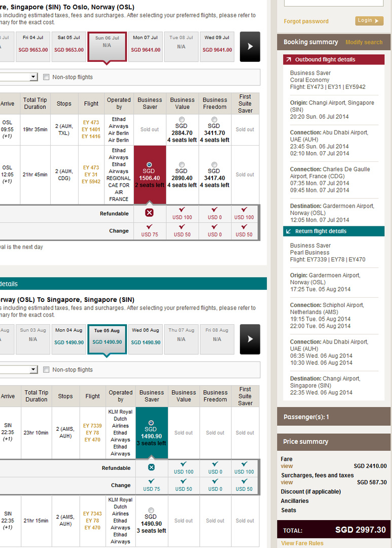Click Modify search link
This screenshot has width=392, height=548.
(364, 42)
